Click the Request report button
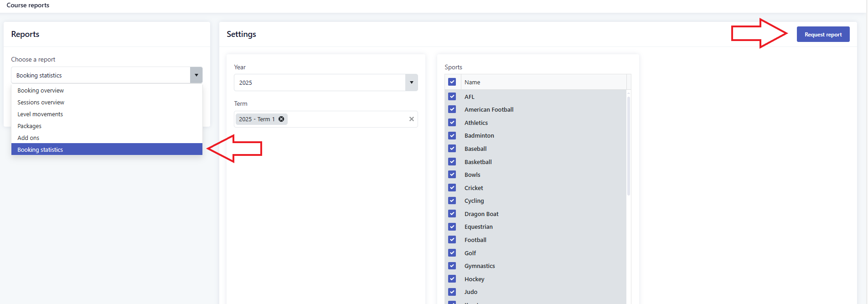 [x=822, y=35]
